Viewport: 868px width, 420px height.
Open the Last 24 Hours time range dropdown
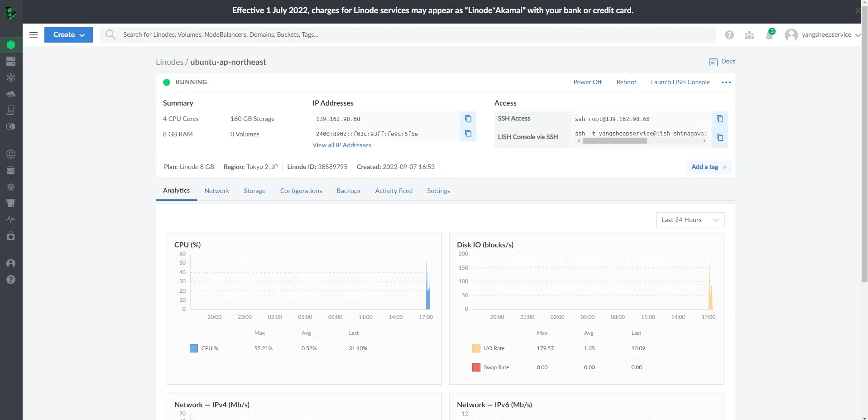point(690,220)
